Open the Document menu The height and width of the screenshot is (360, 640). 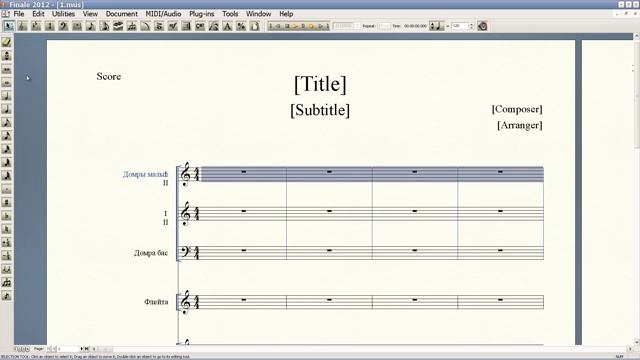point(122,13)
